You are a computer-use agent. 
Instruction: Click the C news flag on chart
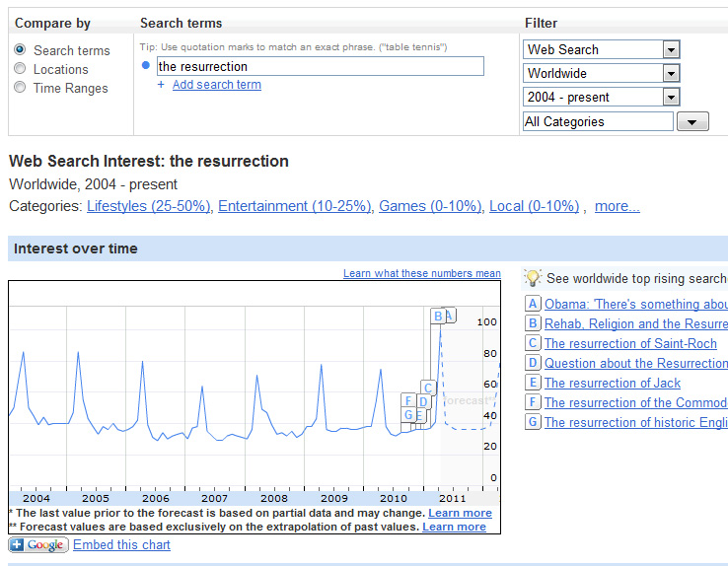427,388
